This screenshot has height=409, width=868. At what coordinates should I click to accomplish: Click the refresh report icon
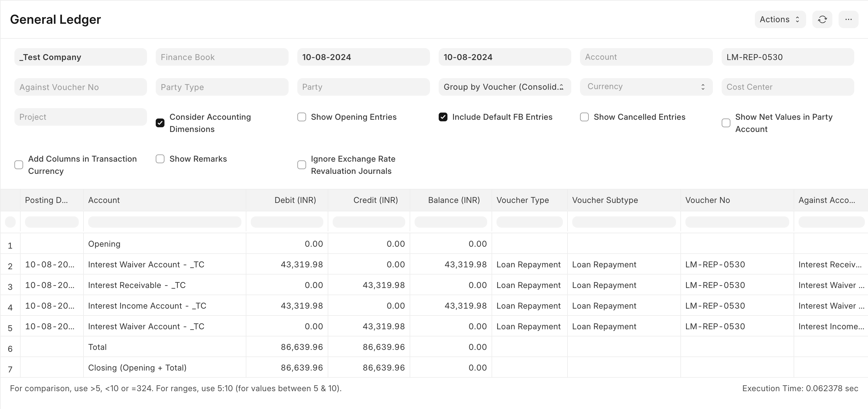coord(822,19)
